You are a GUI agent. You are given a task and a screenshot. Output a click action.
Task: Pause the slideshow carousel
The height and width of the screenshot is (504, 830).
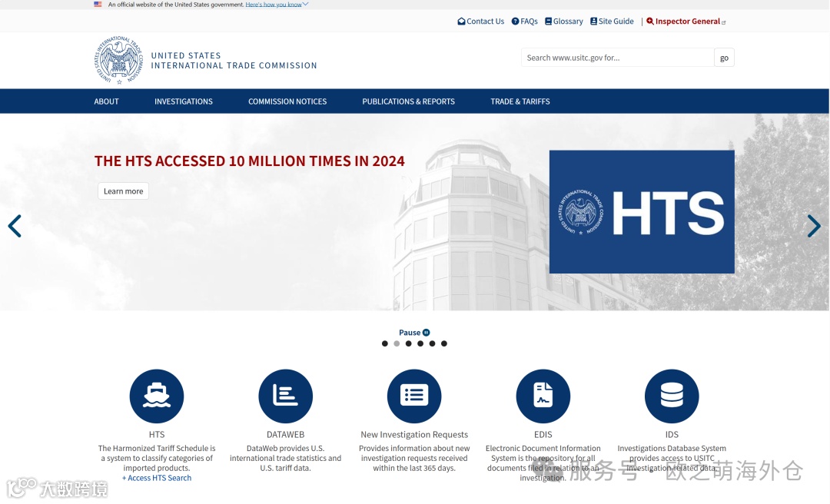tap(414, 333)
